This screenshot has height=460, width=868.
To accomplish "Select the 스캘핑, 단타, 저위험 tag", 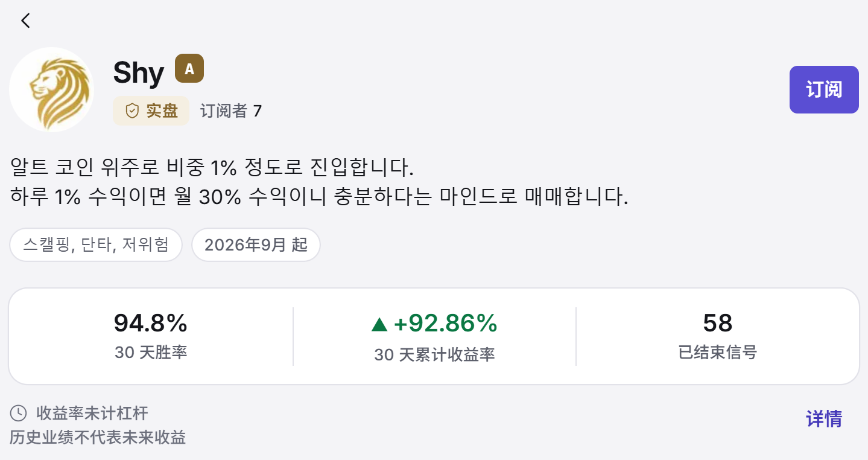I will (x=96, y=245).
